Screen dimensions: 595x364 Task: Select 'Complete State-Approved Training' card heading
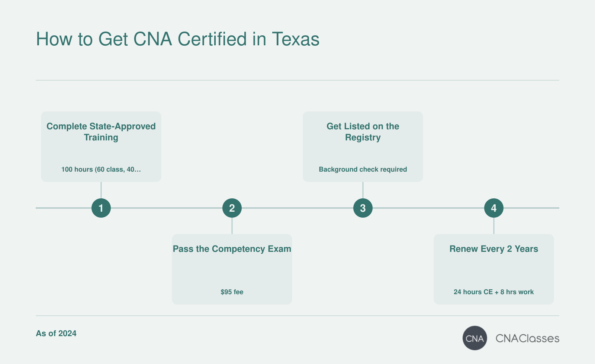(x=101, y=132)
